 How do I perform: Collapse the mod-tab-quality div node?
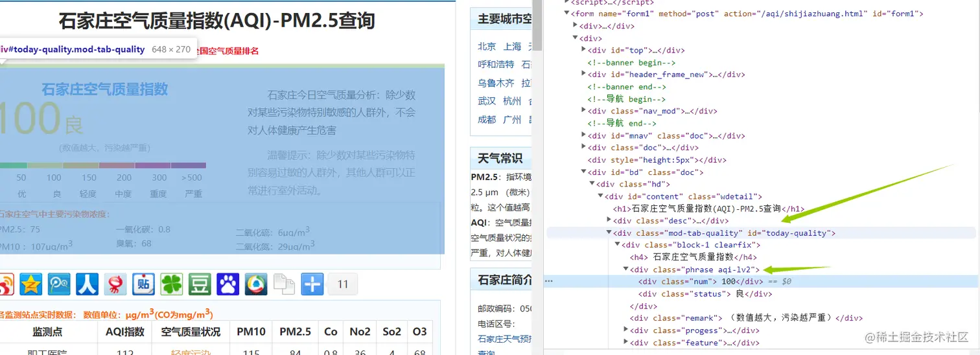tap(609, 233)
